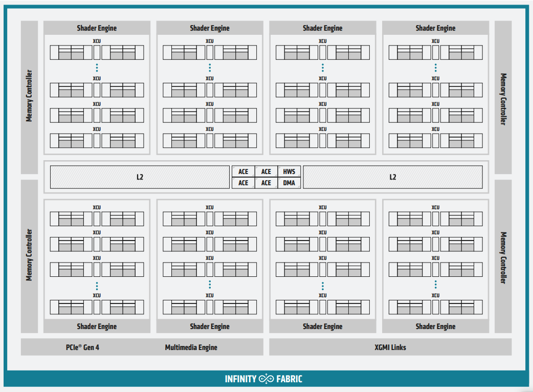Image resolution: width=533 pixels, height=392 pixels.
Task: Click the DMA block
Action: coord(289,183)
